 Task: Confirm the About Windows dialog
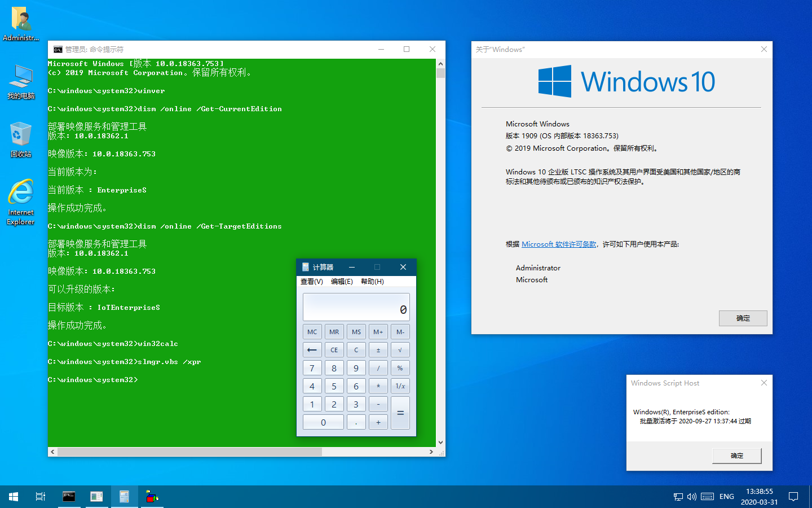click(x=743, y=318)
